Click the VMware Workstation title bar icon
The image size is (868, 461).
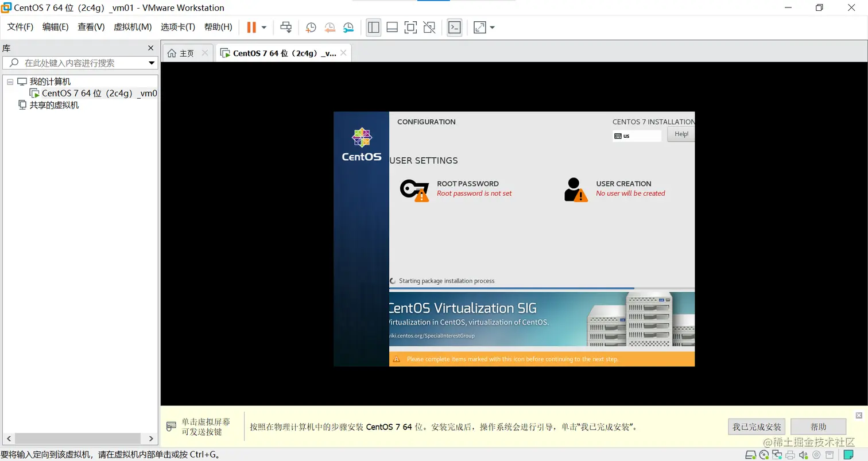tap(6, 7)
